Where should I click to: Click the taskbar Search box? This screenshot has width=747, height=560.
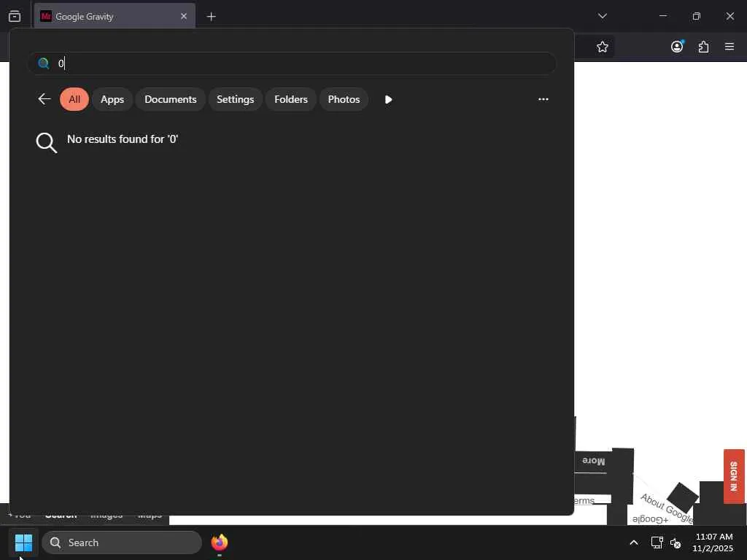click(122, 542)
